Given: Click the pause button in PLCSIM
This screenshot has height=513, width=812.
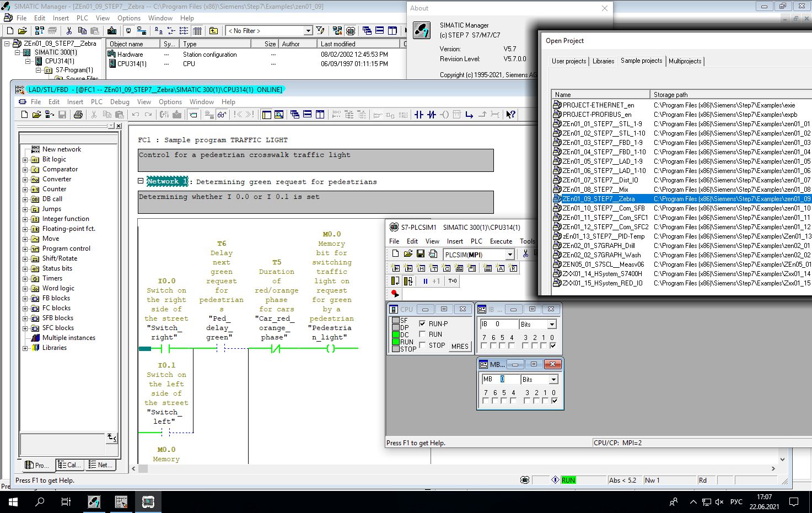Looking at the screenshot, I should [x=425, y=281].
